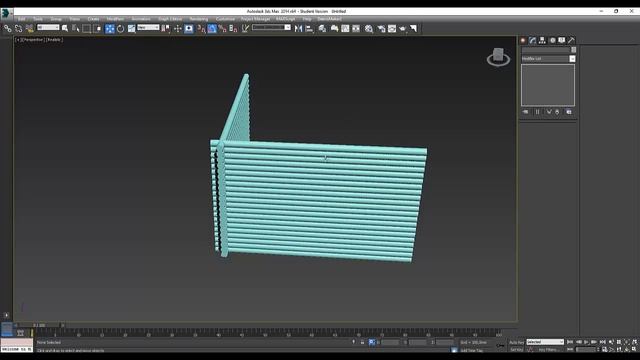Image resolution: width=640 pixels, height=360 pixels.
Task: Open the Group menu
Action: pos(56,19)
